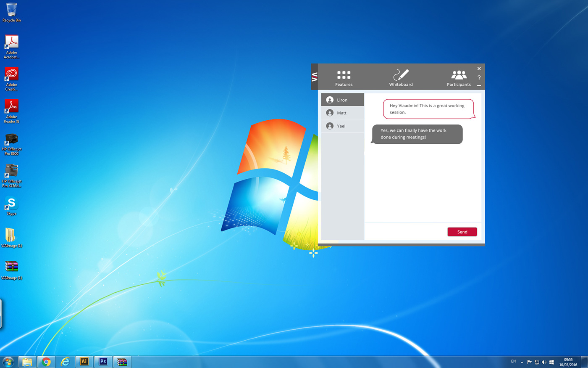Launch Google Chrome from the taskbar

click(46, 362)
